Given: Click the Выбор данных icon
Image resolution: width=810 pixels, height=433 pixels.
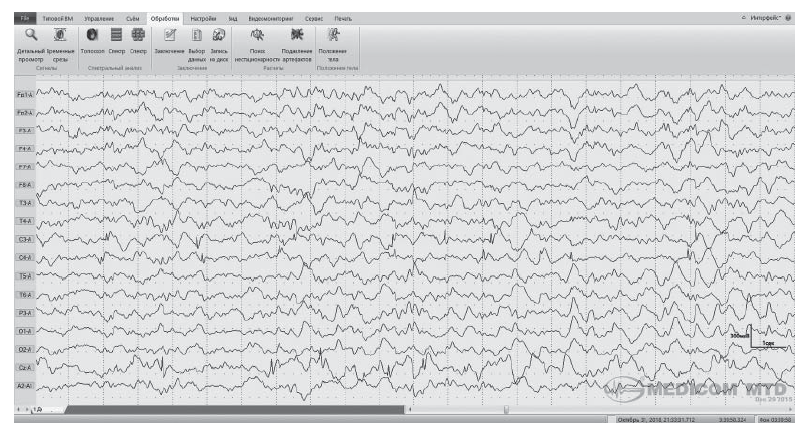Looking at the screenshot, I should (x=197, y=35).
